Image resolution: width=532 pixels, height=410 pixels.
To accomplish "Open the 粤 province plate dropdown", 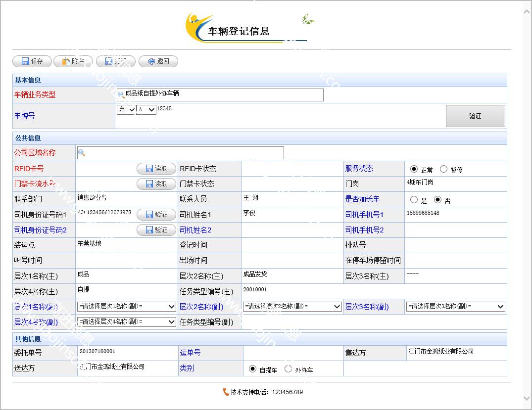I will click(126, 110).
